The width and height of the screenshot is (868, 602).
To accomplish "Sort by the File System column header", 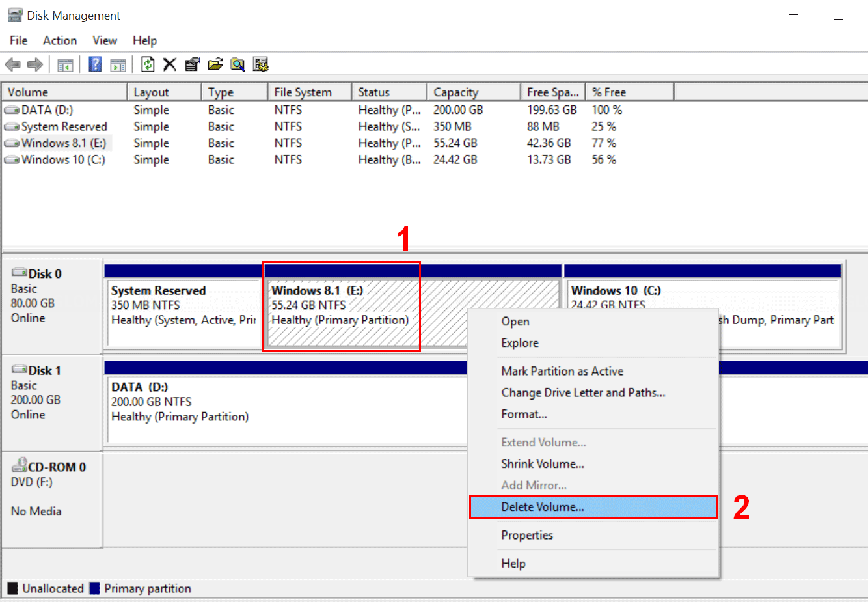I will click(310, 92).
